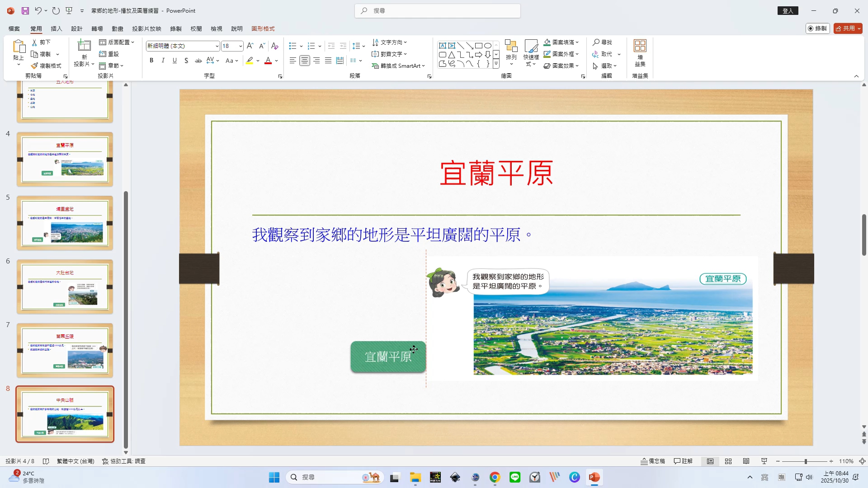Toggle italic text style
Image resolution: width=868 pixels, height=488 pixels.
tap(163, 61)
